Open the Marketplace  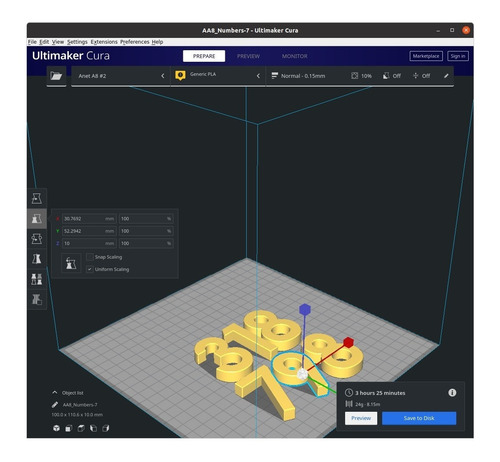tap(426, 56)
